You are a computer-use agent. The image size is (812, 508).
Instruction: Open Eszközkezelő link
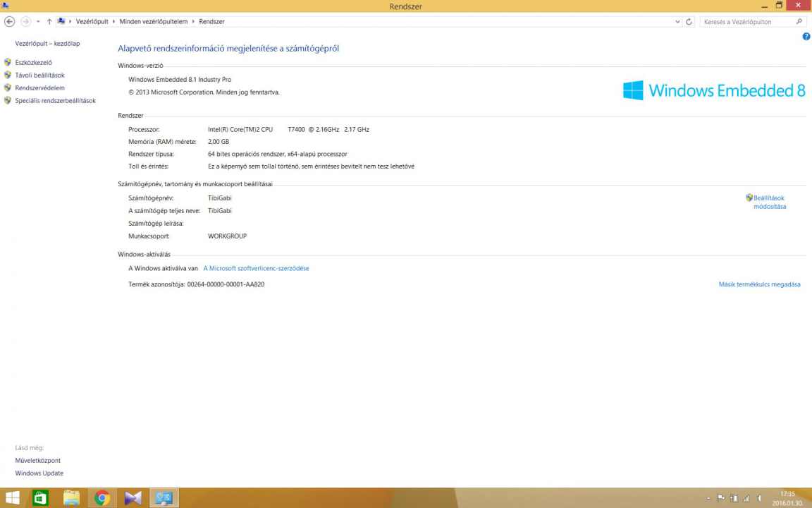point(34,62)
